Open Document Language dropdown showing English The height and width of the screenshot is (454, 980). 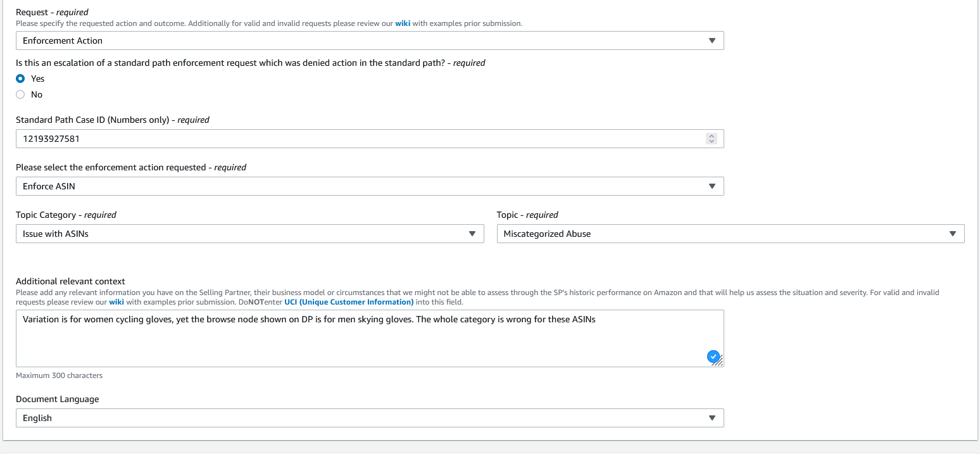pos(370,418)
